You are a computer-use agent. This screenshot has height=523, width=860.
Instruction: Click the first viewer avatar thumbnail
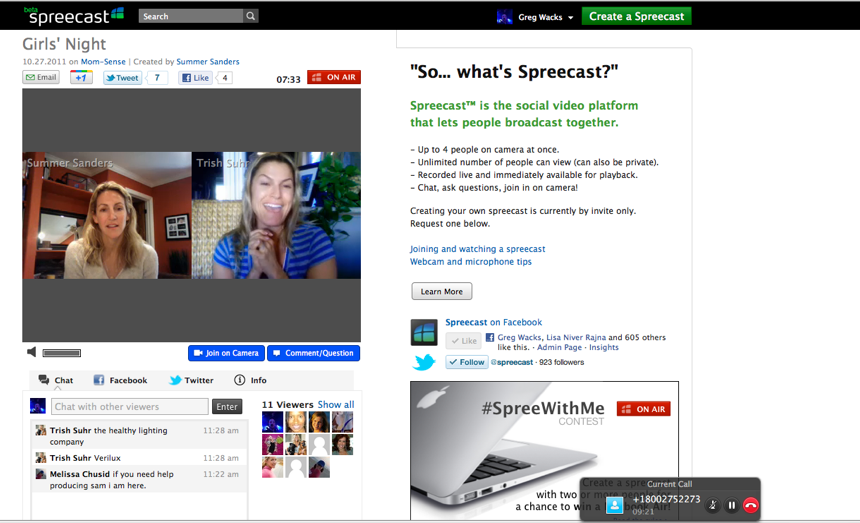(273, 422)
